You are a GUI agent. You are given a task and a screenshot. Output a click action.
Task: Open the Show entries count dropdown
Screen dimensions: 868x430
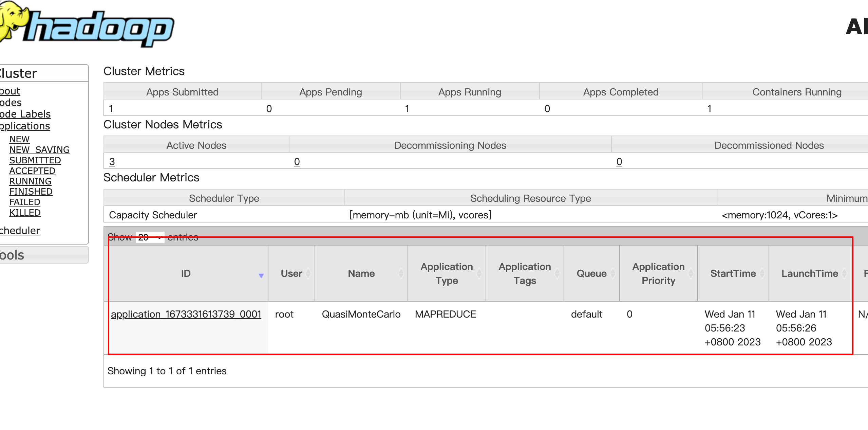click(150, 237)
